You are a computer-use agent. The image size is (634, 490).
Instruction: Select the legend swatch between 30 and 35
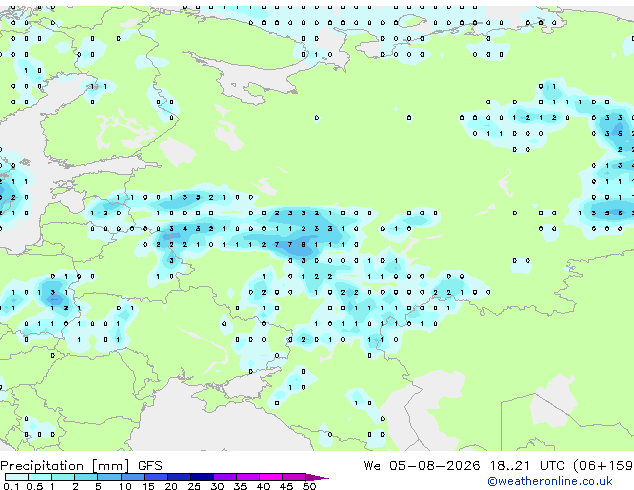225,477
